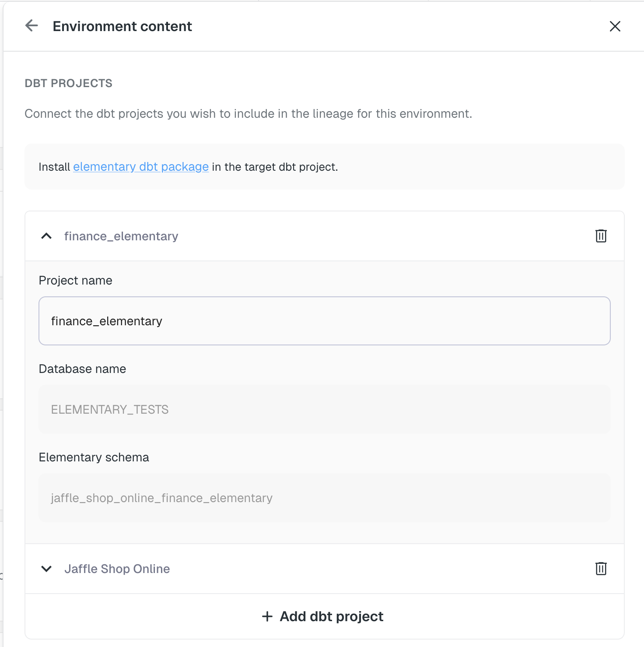This screenshot has height=647, width=644.
Task: Click the Database name label
Action: click(x=83, y=369)
